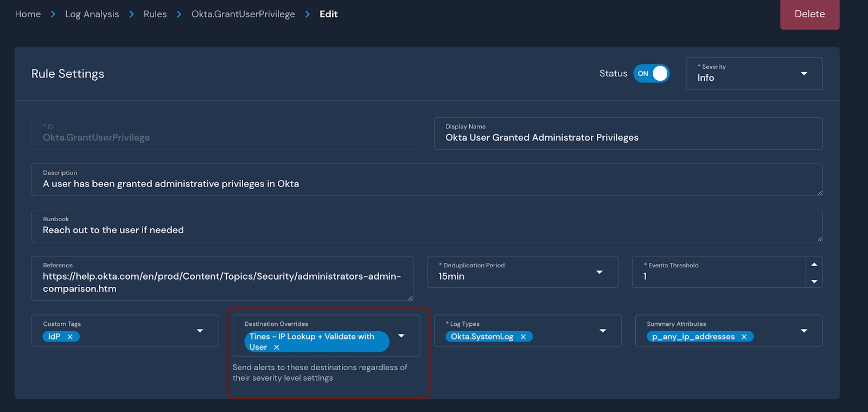Decrease the Events Threshold value
Viewport: 868px width, 412px height.
click(814, 281)
